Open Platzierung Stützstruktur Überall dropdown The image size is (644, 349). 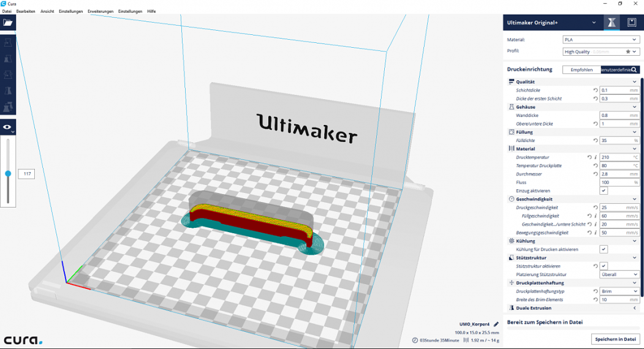(x=619, y=274)
